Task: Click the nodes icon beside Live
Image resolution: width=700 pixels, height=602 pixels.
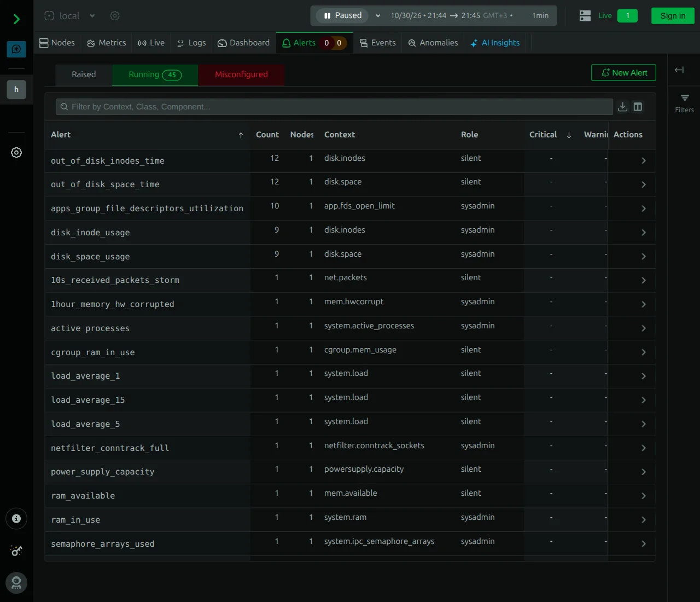Action: coord(585,16)
